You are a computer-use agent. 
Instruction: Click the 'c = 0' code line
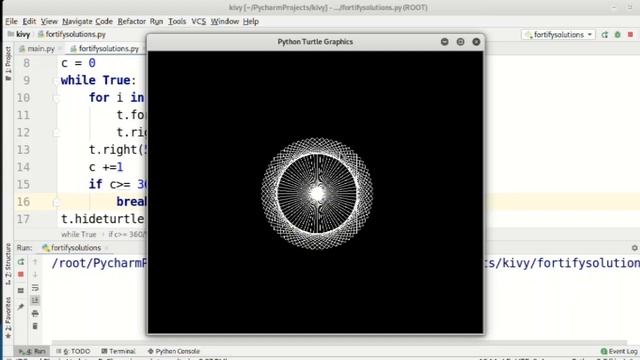pyautogui.click(x=78, y=63)
